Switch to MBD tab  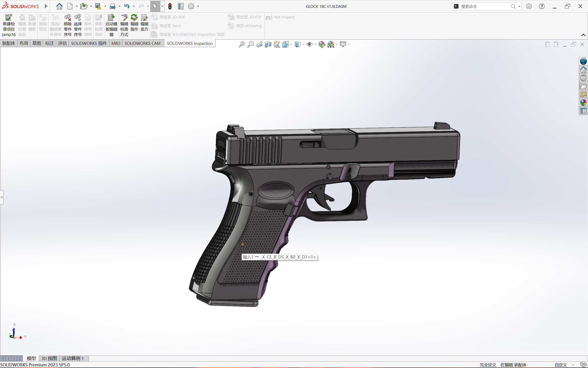(116, 43)
